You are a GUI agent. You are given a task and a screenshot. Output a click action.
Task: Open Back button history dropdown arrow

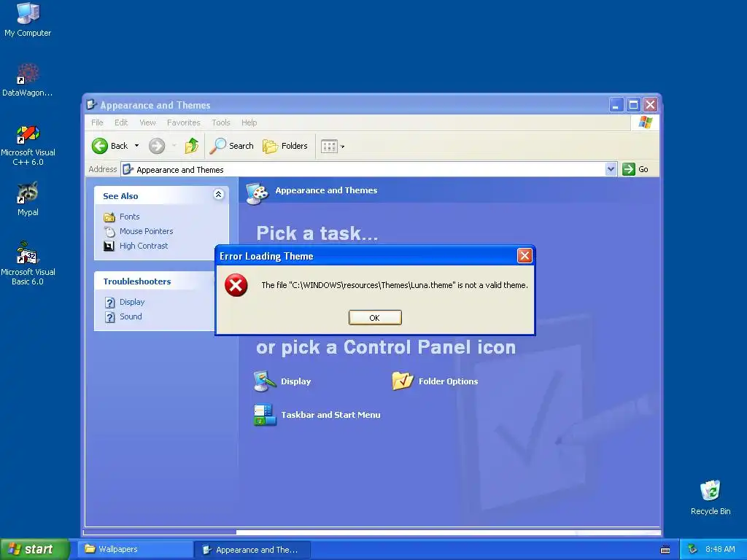click(136, 146)
